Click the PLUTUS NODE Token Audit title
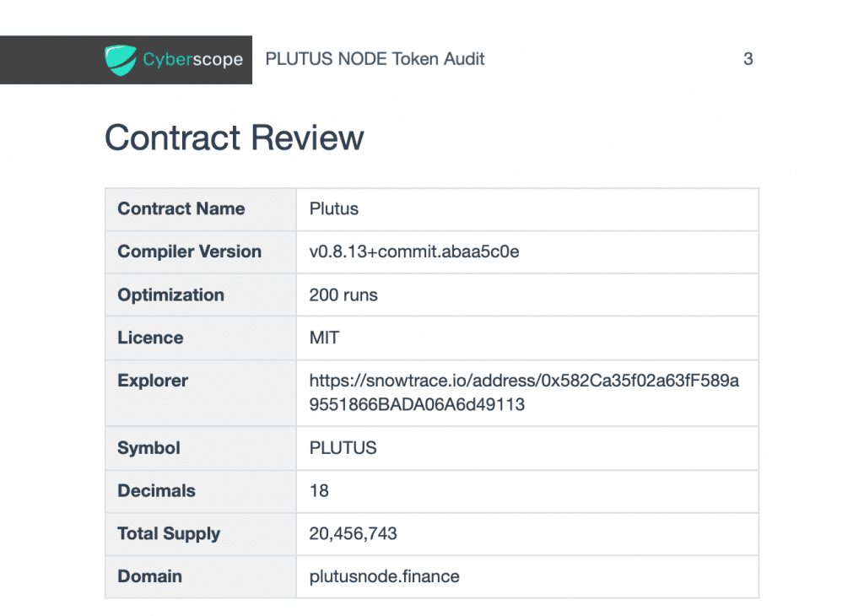The image size is (864, 616). tap(375, 59)
